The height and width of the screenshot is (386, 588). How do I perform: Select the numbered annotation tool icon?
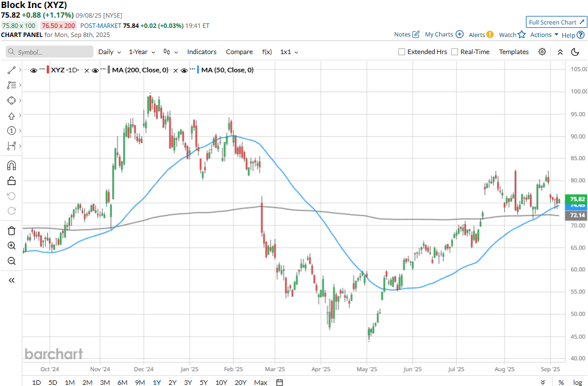11,130
